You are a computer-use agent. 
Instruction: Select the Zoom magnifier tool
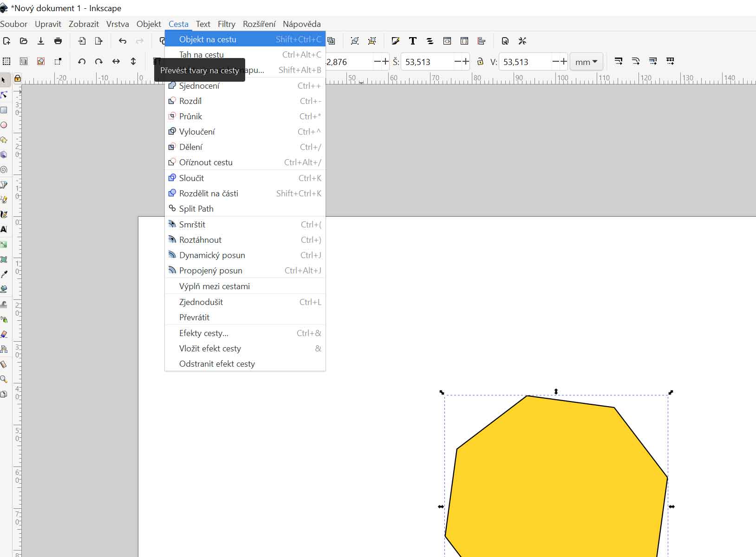(x=4, y=379)
